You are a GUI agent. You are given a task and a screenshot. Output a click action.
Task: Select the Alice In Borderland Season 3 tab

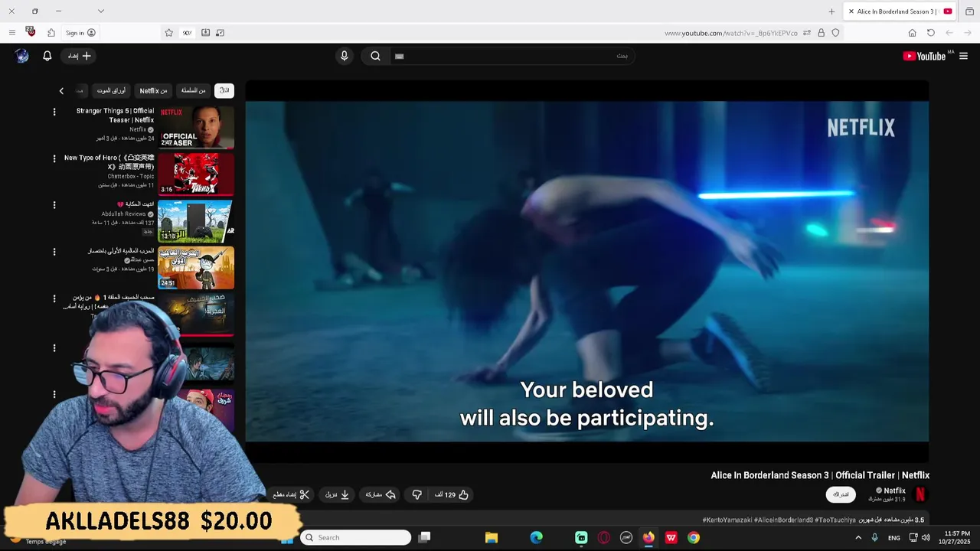pyautogui.click(x=899, y=11)
